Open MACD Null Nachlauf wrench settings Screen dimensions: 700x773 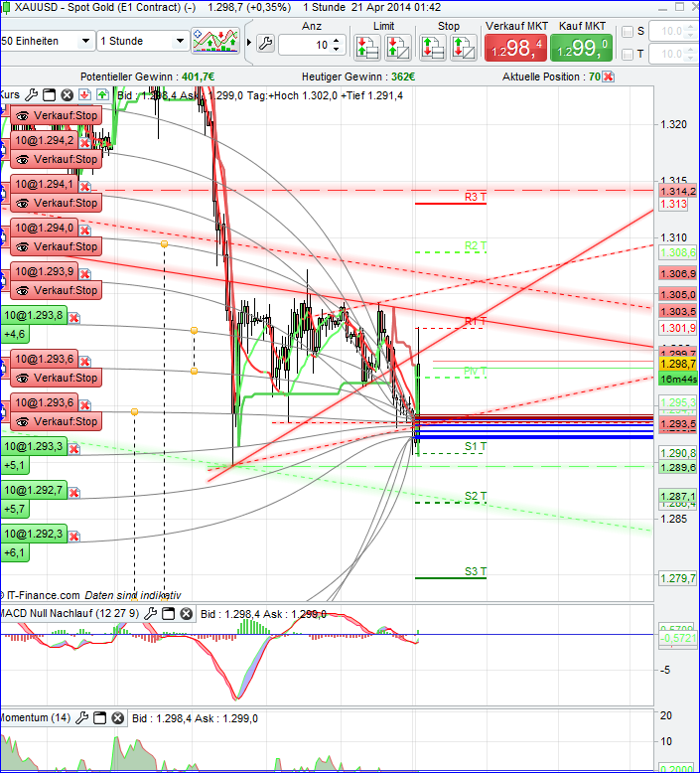pos(150,614)
